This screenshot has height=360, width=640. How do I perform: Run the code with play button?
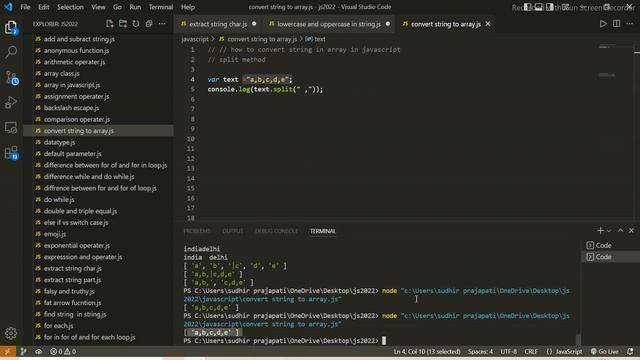[x=603, y=24]
